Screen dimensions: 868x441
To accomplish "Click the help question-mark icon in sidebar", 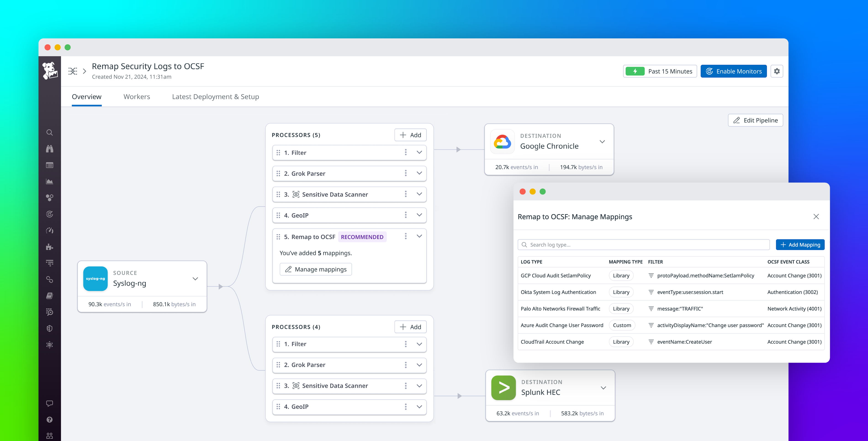I will (x=50, y=420).
